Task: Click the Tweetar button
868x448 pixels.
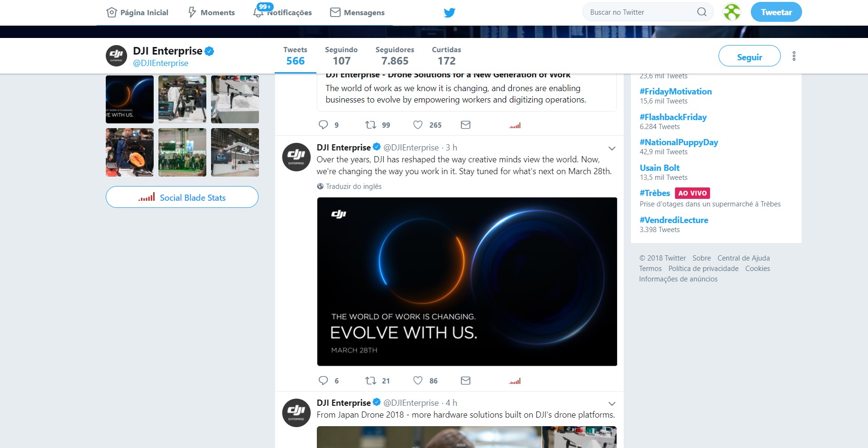Action: [776, 12]
